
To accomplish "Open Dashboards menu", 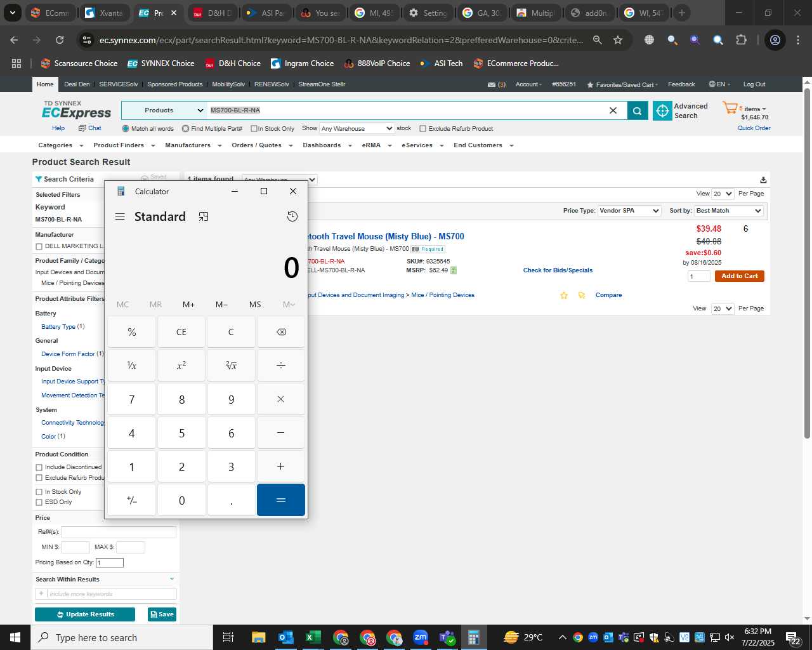I will [327, 145].
